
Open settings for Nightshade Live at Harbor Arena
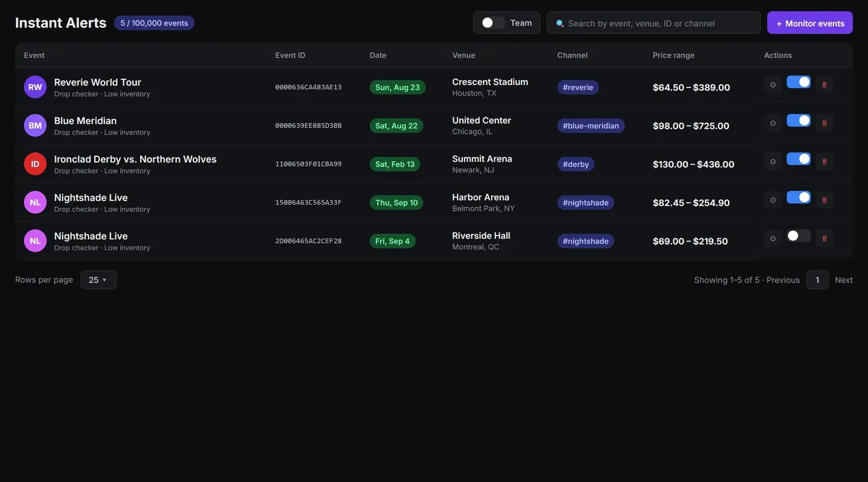[x=773, y=200]
